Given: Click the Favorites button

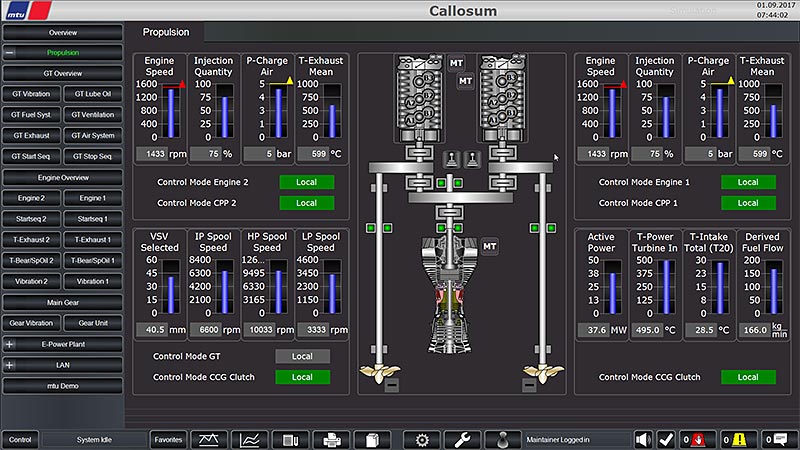Looking at the screenshot, I should pos(168,439).
